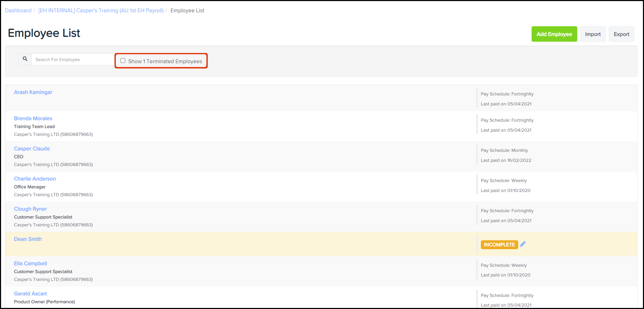Viewport: 644px width, 309px height.
Task: Open Ella Campbell's employee page
Action: [x=30, y=264]
